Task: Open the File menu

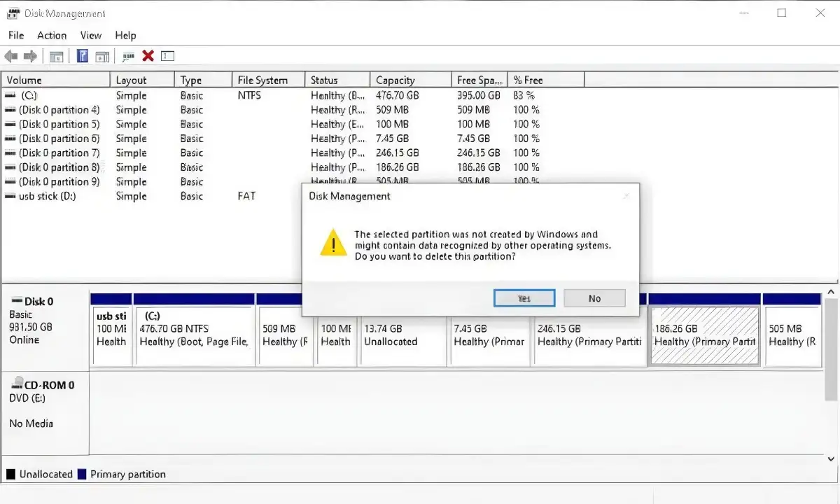Action: click(15, 35)
